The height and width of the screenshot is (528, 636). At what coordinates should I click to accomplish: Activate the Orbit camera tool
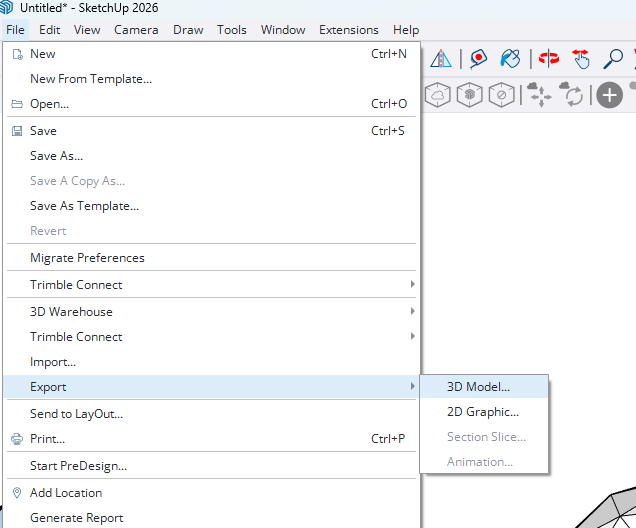coord(549,58)
